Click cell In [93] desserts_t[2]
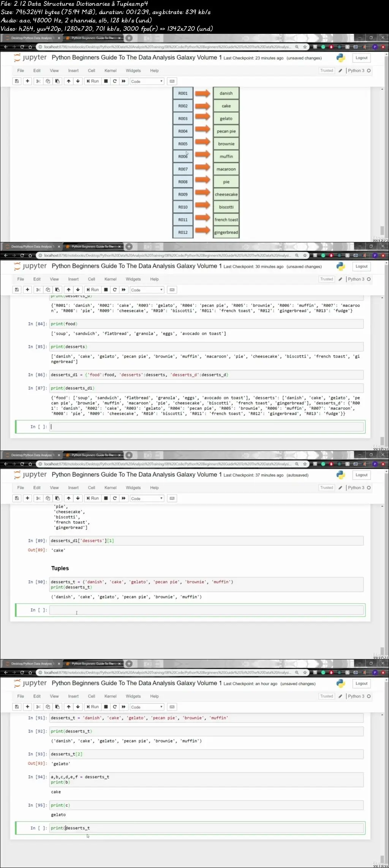 pyautogui.click(x=206, y=754)
